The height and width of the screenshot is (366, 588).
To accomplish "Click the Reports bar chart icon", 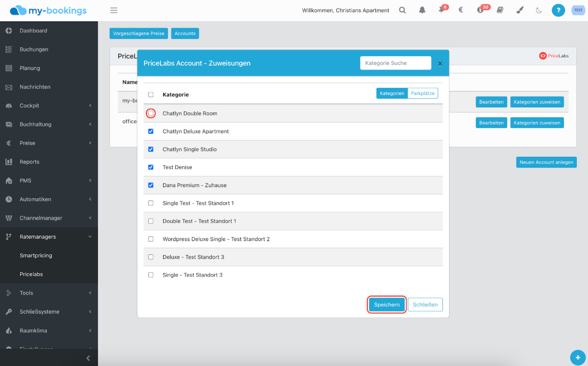I will [x=9, y=162].
